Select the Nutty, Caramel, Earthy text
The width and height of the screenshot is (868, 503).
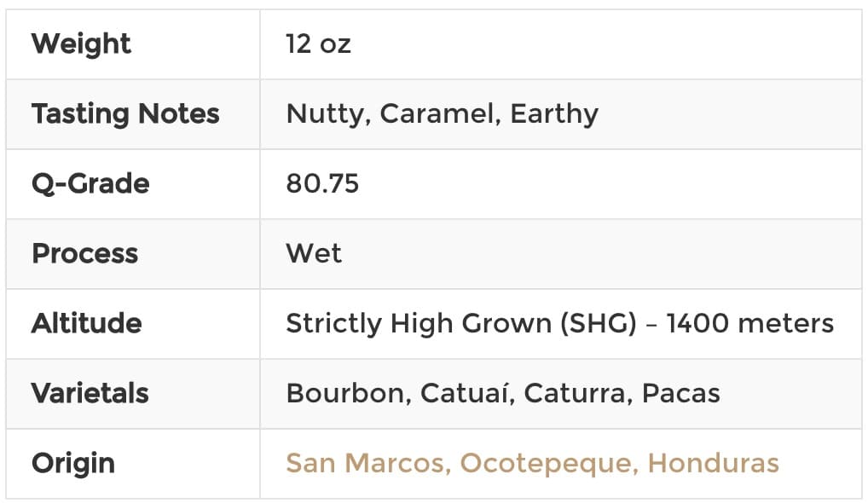[x=443, y=114]
